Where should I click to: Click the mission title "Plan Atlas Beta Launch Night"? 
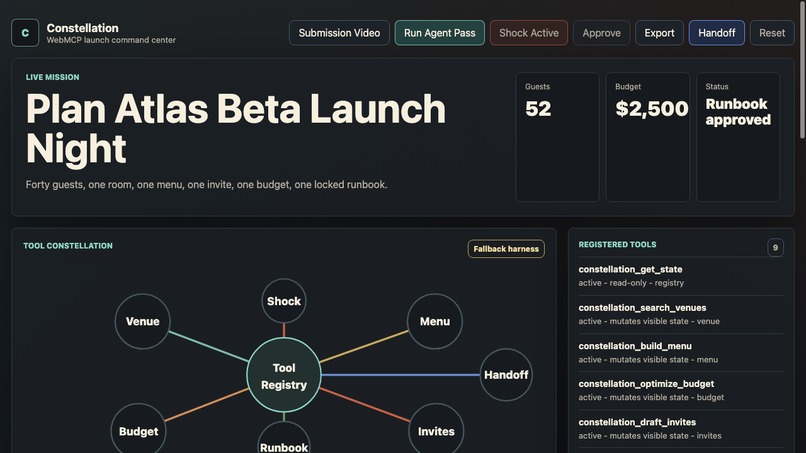click(x=236, y=129)
